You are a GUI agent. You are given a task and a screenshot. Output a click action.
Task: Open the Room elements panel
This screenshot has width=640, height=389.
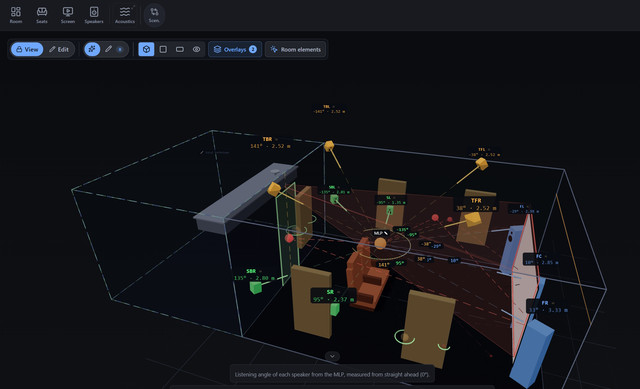296,49
